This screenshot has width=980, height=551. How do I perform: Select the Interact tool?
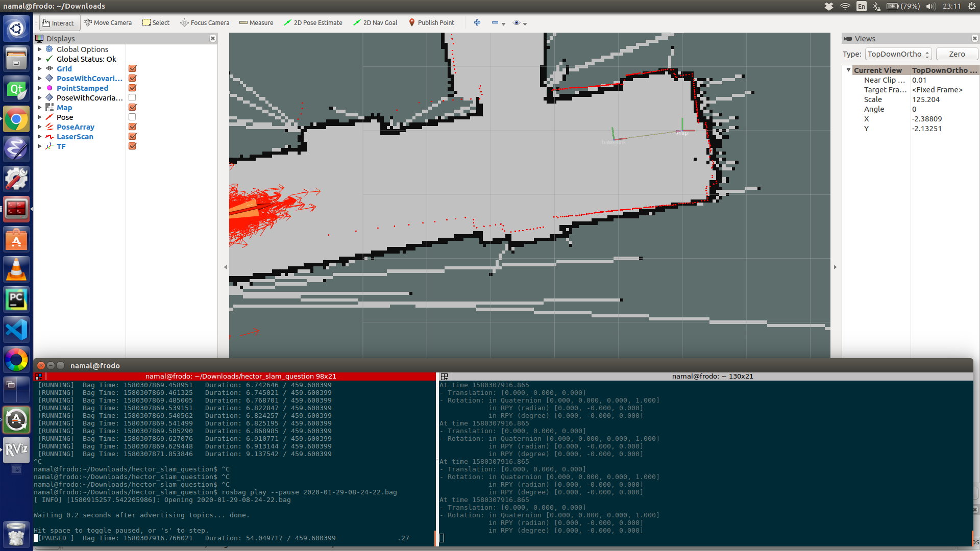pyautogui.click(x=58, y=23)
